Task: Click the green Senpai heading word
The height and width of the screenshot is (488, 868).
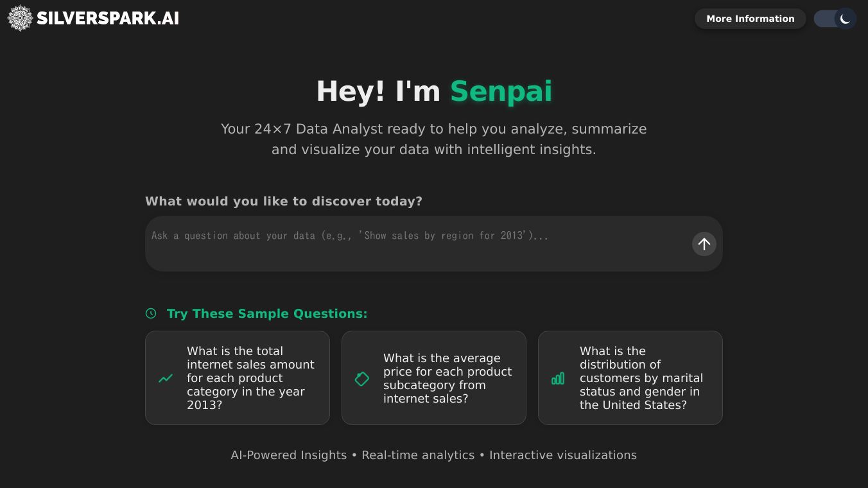Action: (501, 91)
